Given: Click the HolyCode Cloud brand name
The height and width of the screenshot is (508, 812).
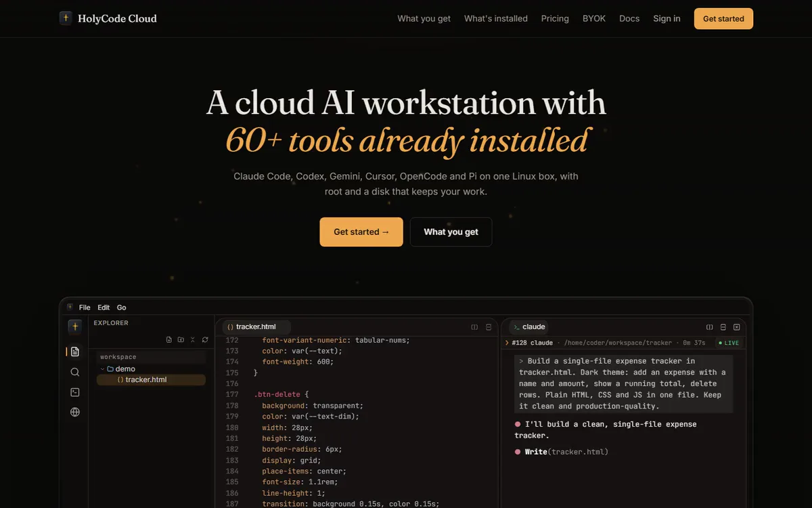Looking at the screenshot, I should pyautogui.click(x=117, y=19).
